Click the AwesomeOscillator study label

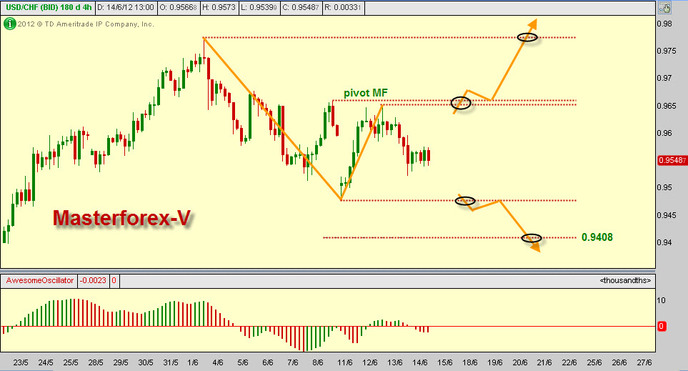pyautogui.click(x=39, y=281)
